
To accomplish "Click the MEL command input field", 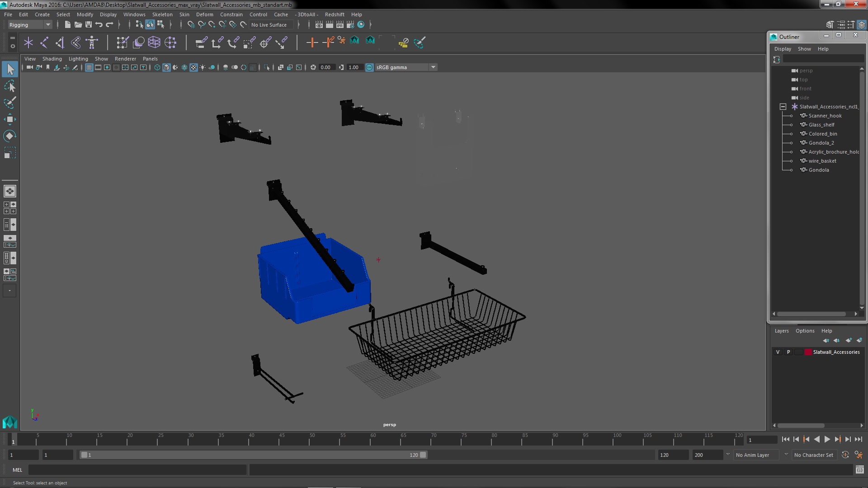I will (137, 470).
